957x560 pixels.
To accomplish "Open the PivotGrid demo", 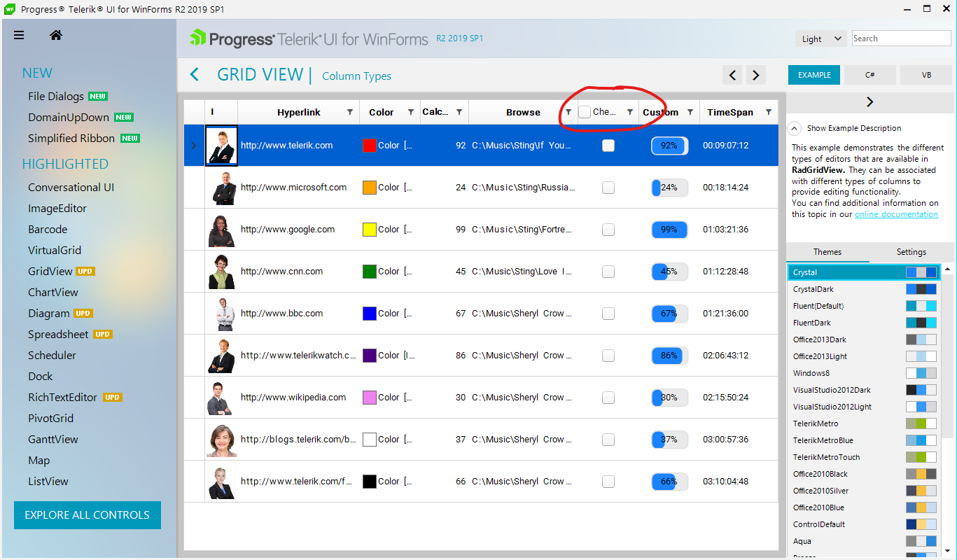I will click(50, 419).
